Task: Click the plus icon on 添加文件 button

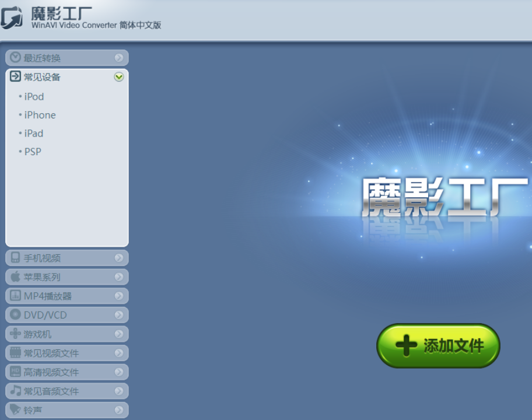Action: coord(407,345)
